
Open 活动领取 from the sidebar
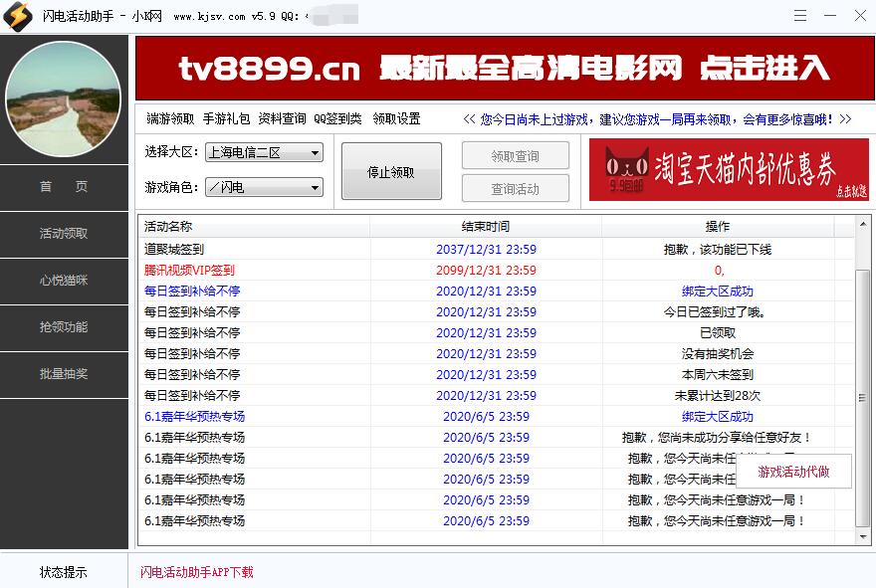(x=64, y=235)
